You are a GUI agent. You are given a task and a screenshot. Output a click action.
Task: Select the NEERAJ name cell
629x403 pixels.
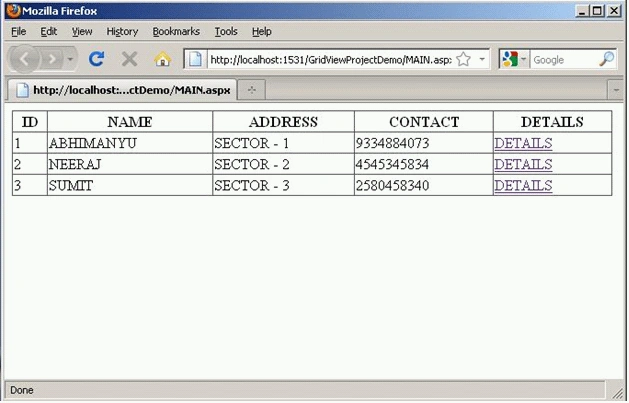coord(130,164)
